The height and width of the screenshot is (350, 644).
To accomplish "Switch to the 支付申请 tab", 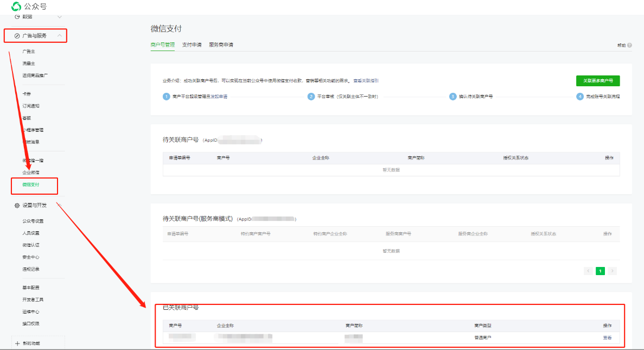I will click(x=192, y=44).
